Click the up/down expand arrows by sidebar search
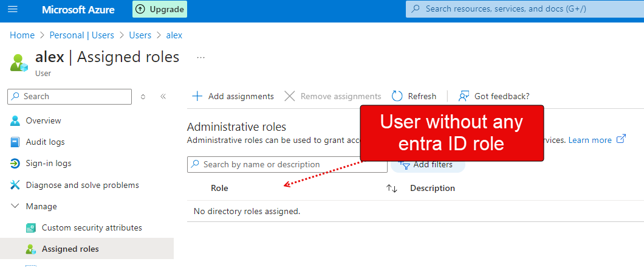 point(143,97)
